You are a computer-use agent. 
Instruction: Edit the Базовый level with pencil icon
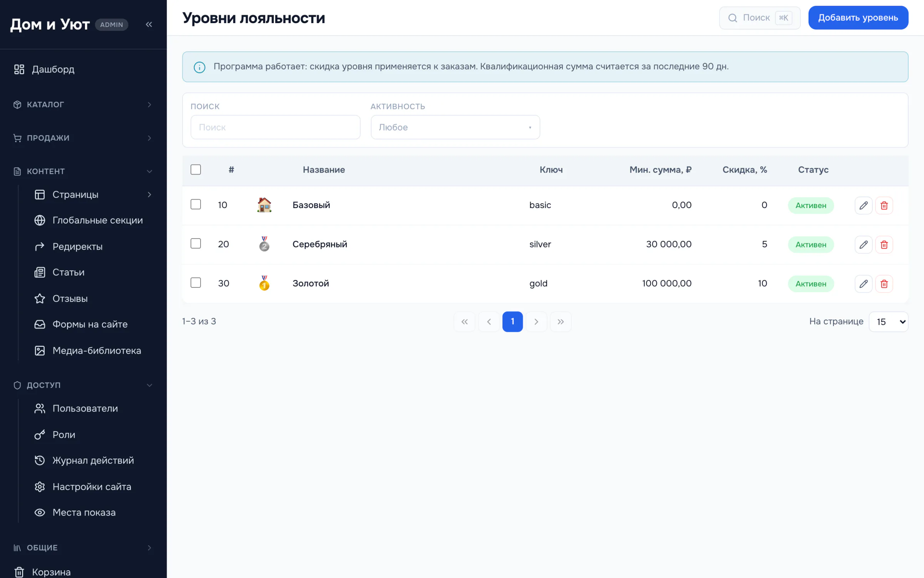point(863,205)
